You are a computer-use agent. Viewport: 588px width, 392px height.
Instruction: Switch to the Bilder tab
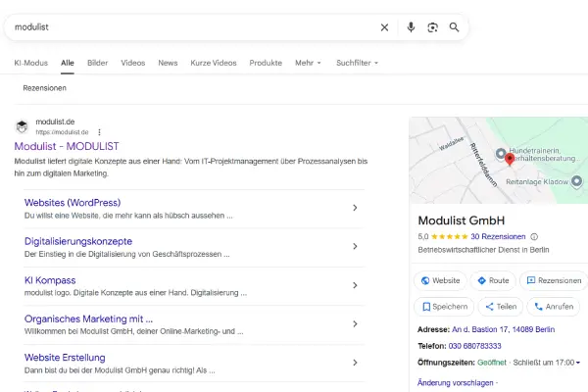point(97,63)
